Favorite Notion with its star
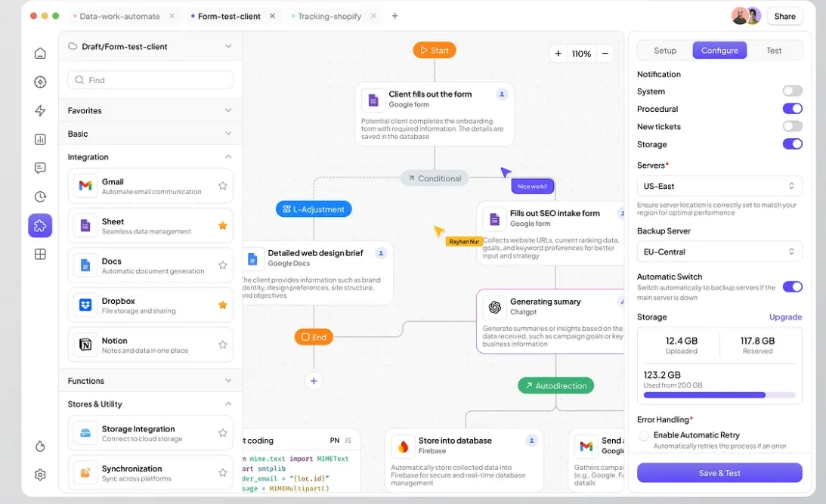The width and height of the screenshot is (826, 504). pyautogui.click(x=222, y=345)
